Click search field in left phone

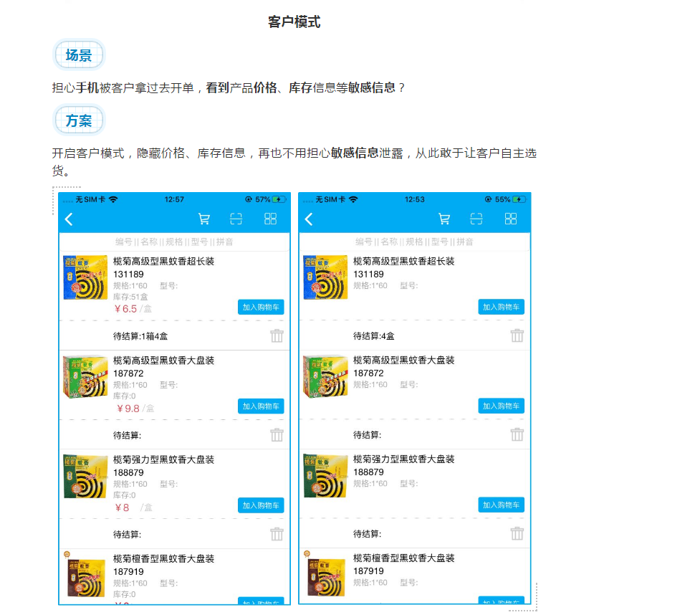coord(175,242)
